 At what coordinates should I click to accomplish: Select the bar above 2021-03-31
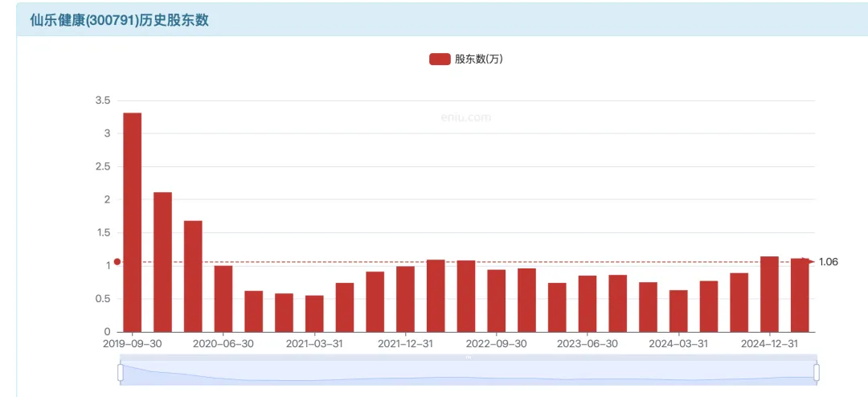314,314
